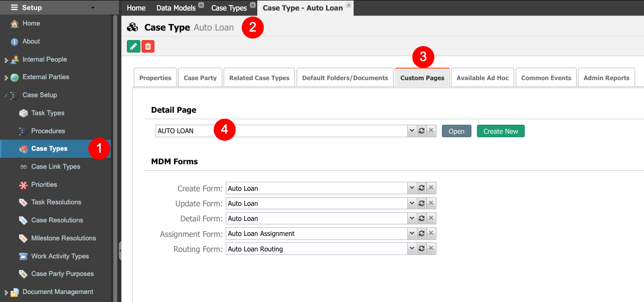Click the External Parties globe icon

15,77
